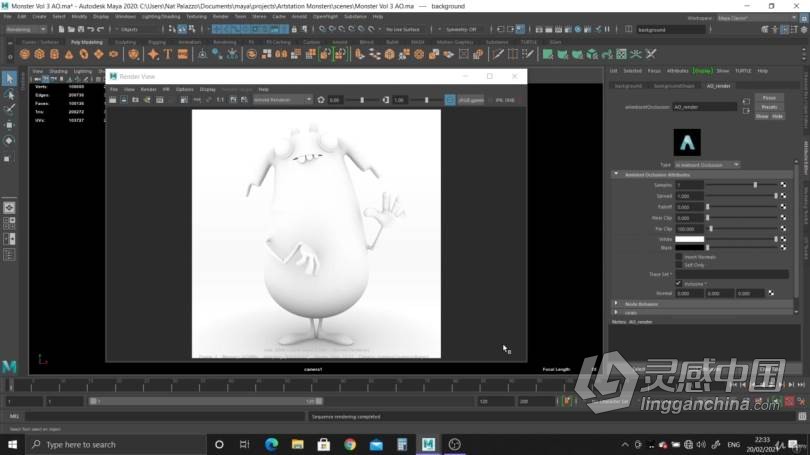Activate the Select tool in the toolbox

pyautogui.click(x=9, y=79)
